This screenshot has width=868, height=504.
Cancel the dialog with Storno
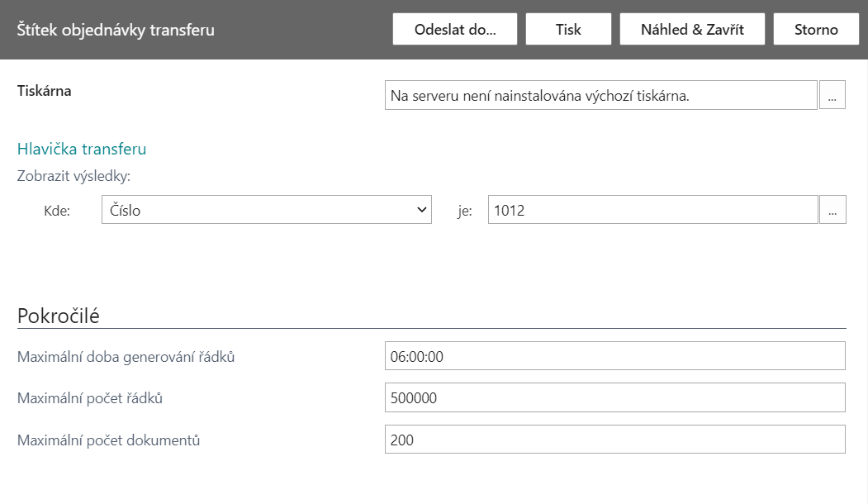tap(816, 30)
